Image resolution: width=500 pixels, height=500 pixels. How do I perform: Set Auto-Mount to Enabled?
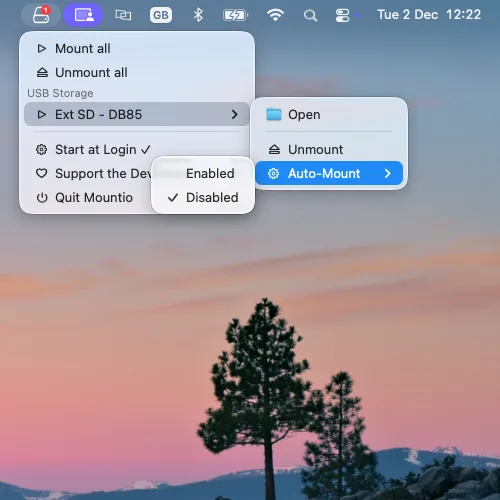[203, 174]
